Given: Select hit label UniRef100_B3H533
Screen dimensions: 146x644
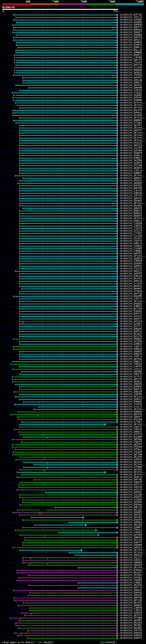Looking at the screenshot, I should click(131, 45).
